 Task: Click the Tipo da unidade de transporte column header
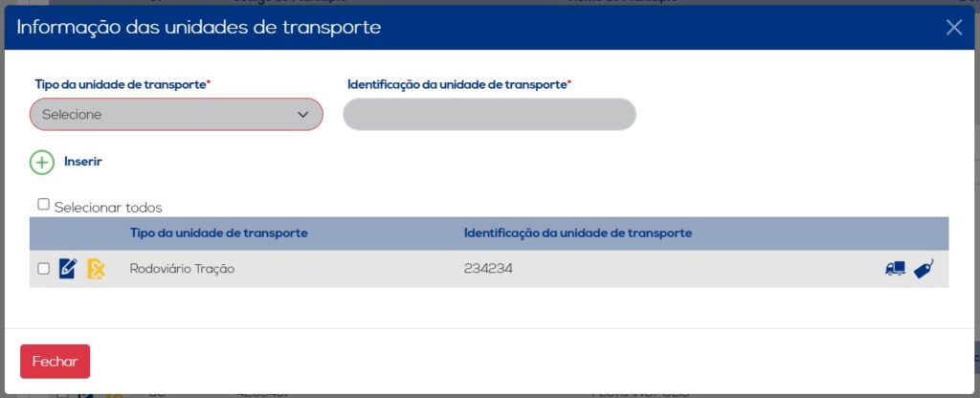pyautogui.click(x=218, y=233)
